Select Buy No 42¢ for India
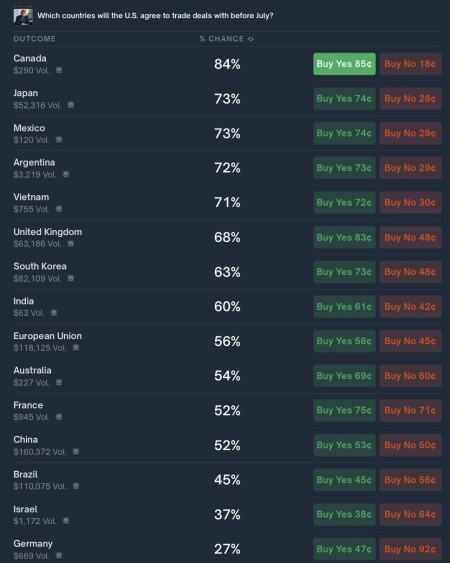This screenshot has height=563, width=450. click(410, 307)
